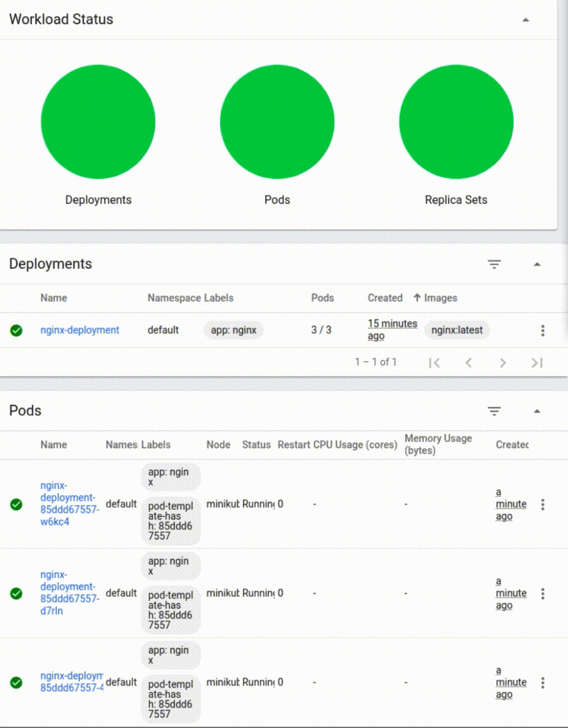Click the '3 / 3' pods count
568x728 pixels.
321,330
